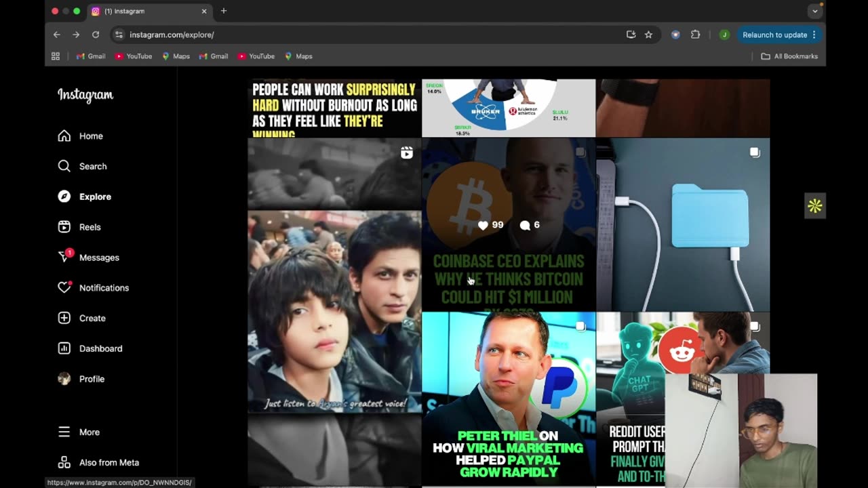Open the Home icon in sidebar
Viewport: 868px width, 488px height.
click(x=64, y=136)
